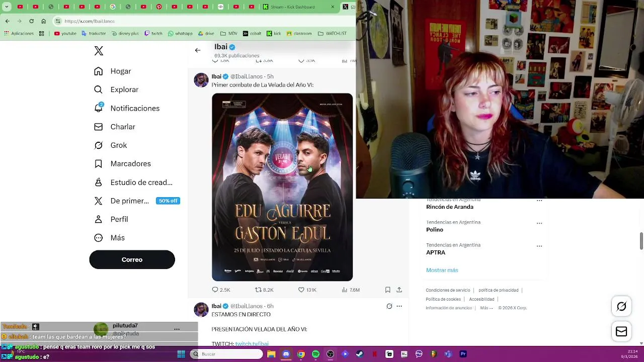Image resolution: width=644 pixels, height=362 pixels.
Task: Go back with profile header arrow
Action: point(198,50)
